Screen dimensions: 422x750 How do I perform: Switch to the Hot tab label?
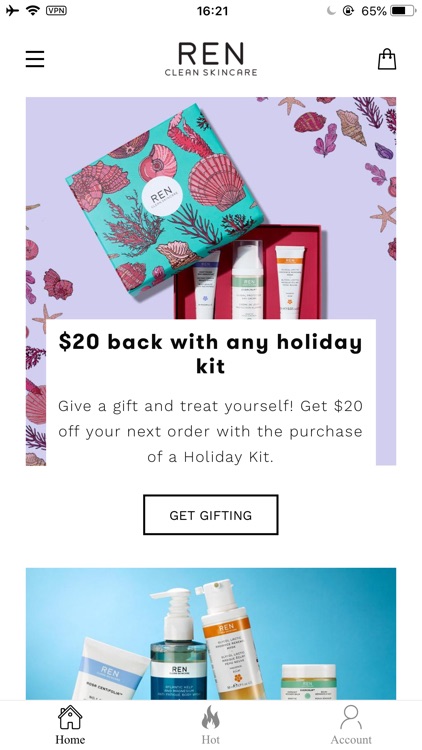coord(211,739)
